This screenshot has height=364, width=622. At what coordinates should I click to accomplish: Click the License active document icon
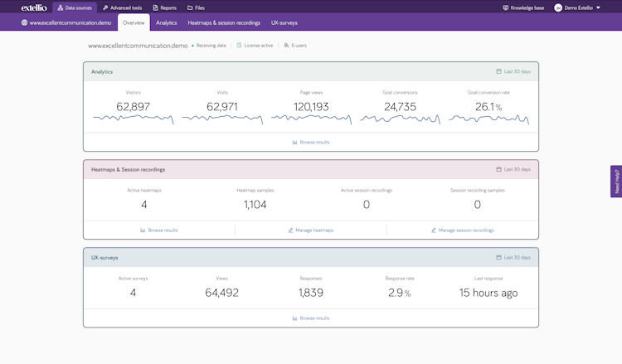[240, 46]
